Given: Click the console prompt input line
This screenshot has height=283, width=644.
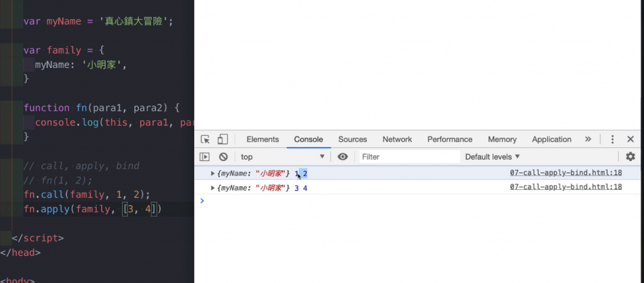Looking at the screenshot, I should pyautogui.click(x=419, y=201).
